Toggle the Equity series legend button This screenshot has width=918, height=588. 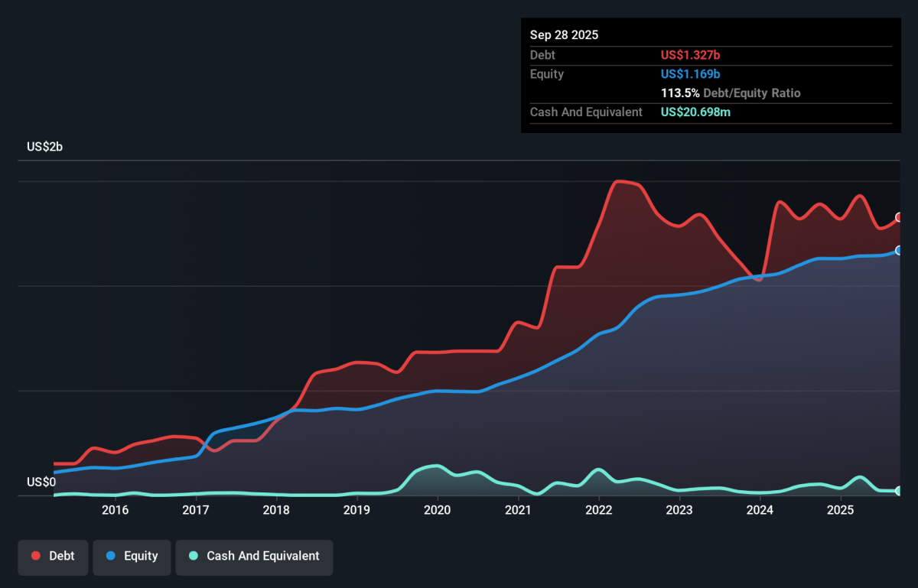click(x=131, y=556)
